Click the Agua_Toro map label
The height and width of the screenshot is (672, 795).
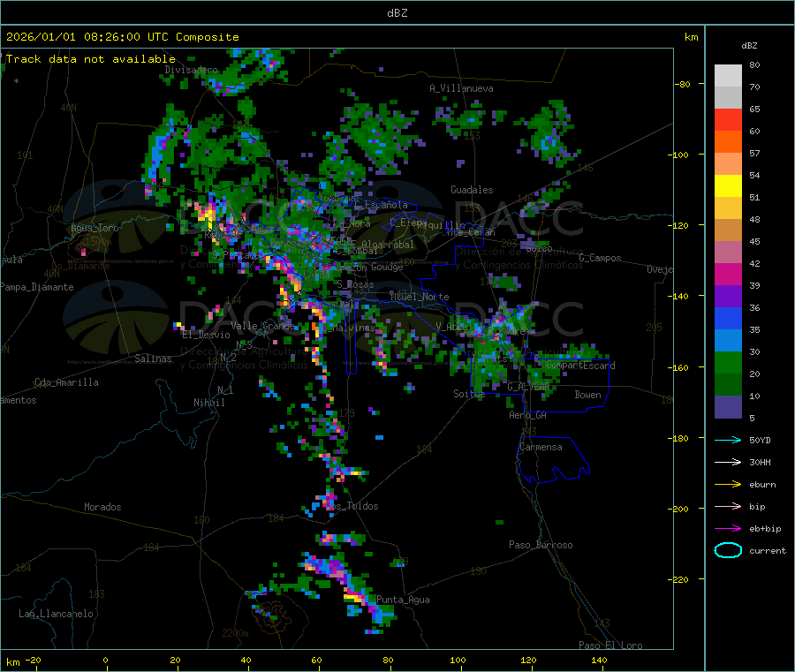coord(95,228)
